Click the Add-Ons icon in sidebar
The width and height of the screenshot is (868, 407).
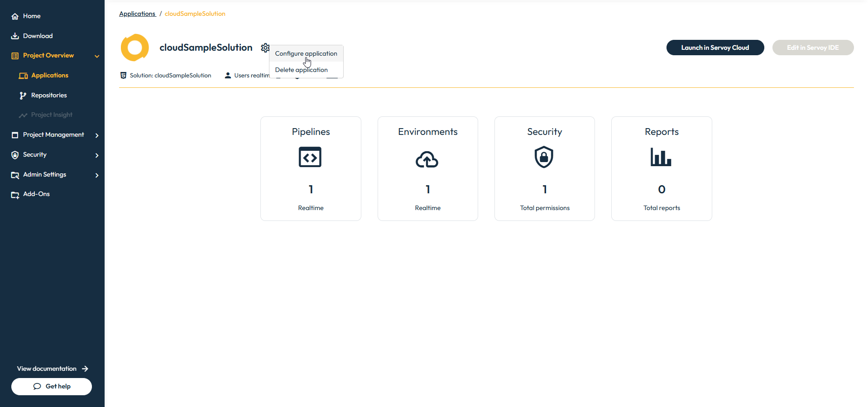click(15, 195)
